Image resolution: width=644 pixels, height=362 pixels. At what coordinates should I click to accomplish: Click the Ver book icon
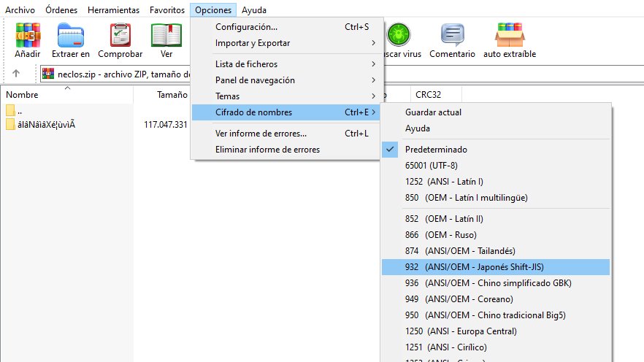coord(166,35)
